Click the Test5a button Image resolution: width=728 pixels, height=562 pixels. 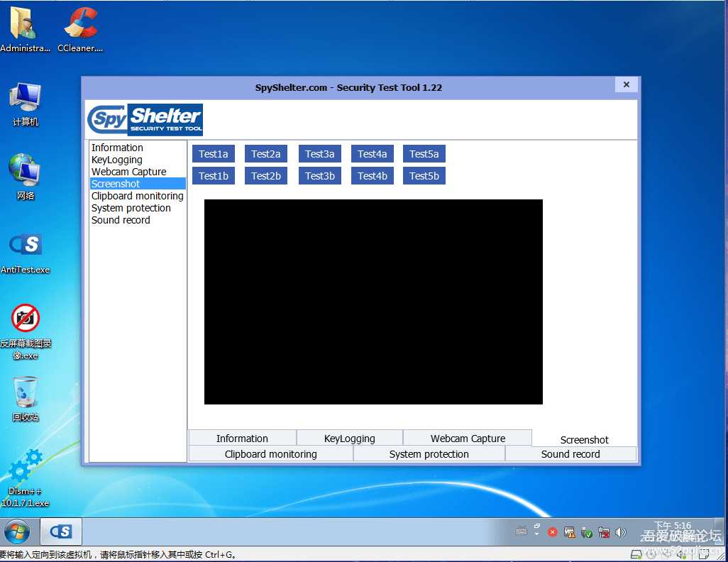(424, 154)
